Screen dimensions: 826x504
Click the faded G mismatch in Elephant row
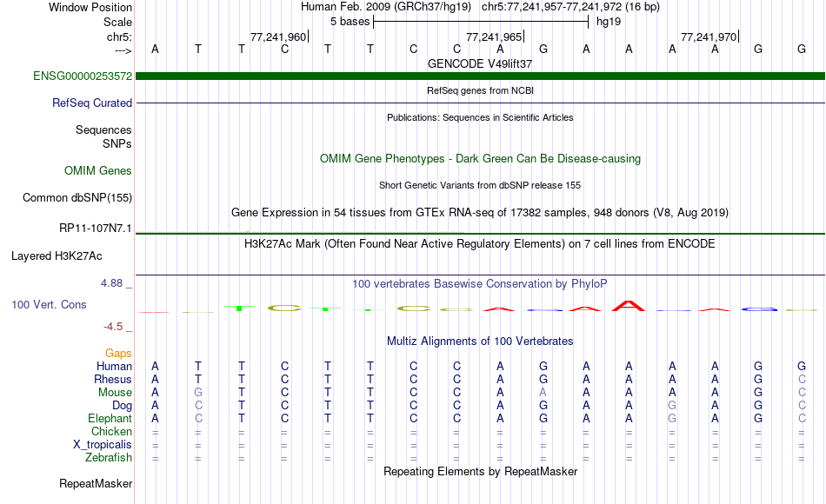(672, 418)
